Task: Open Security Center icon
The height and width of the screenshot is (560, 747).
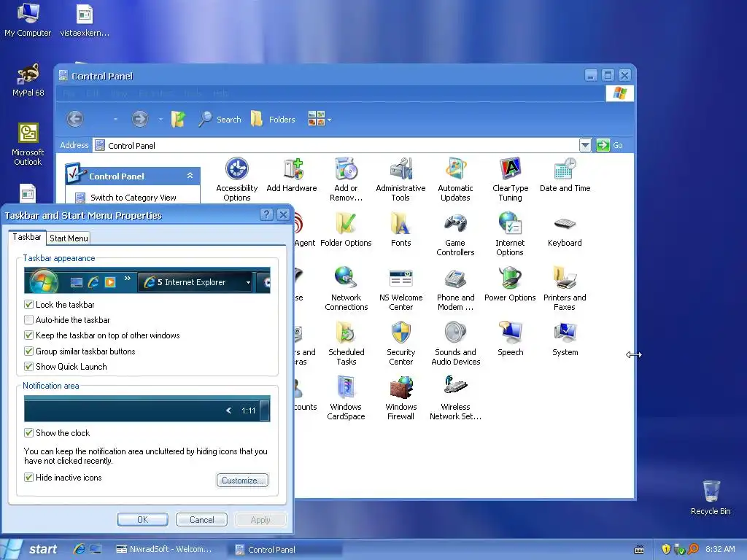Action: [x=400, y=344]
